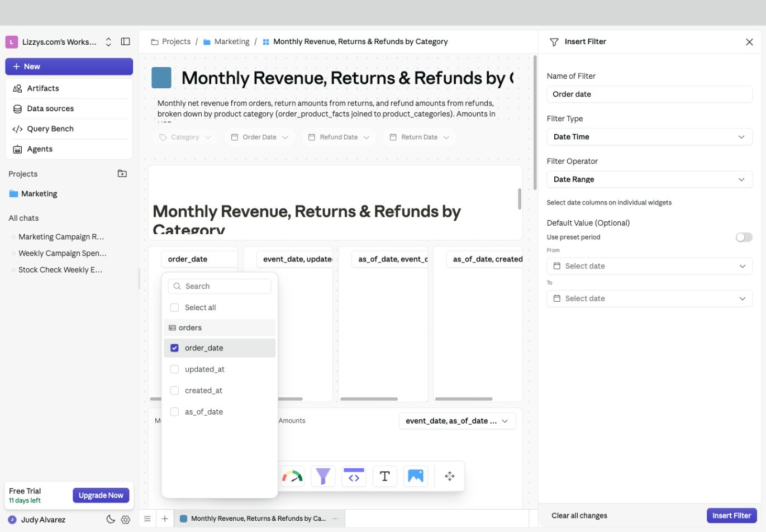The image size is (766, 532).
Task: Add new project folder icon
Action: pyautogui.click(x=122, y=174)
